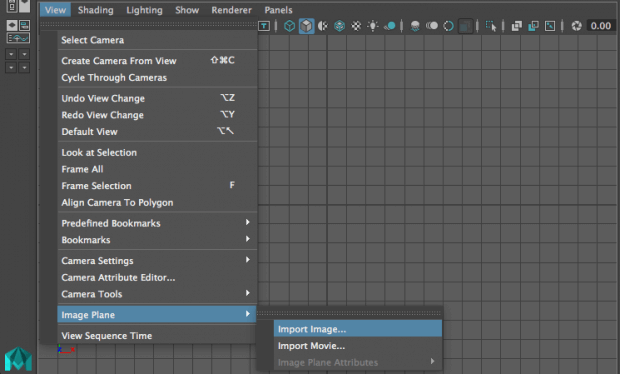Toggle use all lights bulb icon

(372, 26)
